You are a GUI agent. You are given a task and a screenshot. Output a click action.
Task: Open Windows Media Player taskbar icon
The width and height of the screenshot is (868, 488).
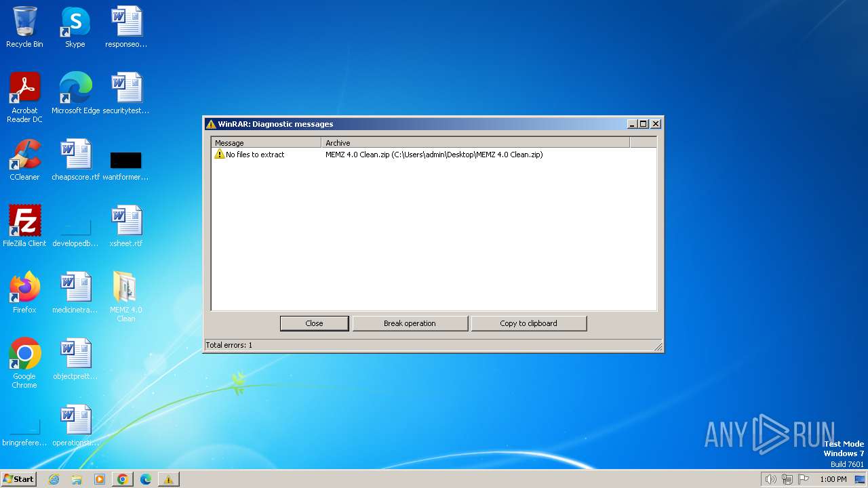tap(100, 479)
